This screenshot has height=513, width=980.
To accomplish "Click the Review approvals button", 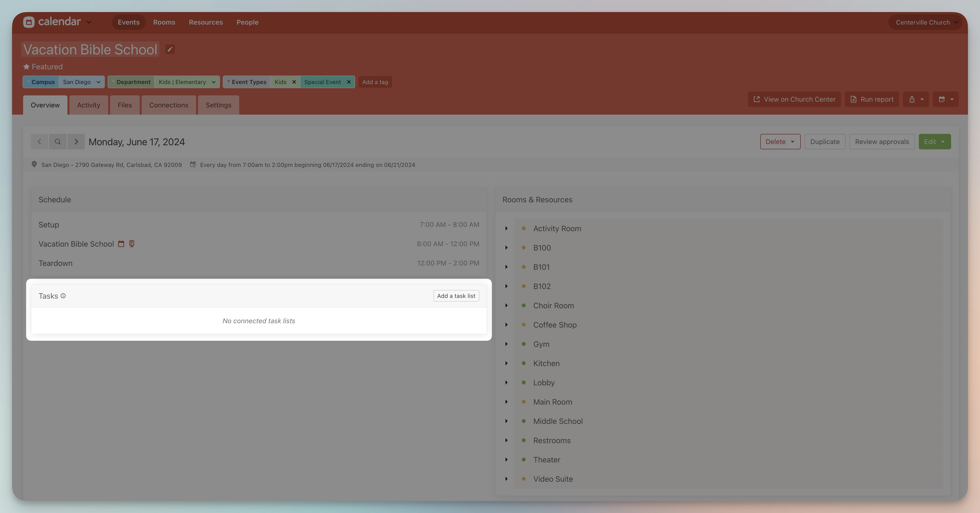I will (882, 141).
